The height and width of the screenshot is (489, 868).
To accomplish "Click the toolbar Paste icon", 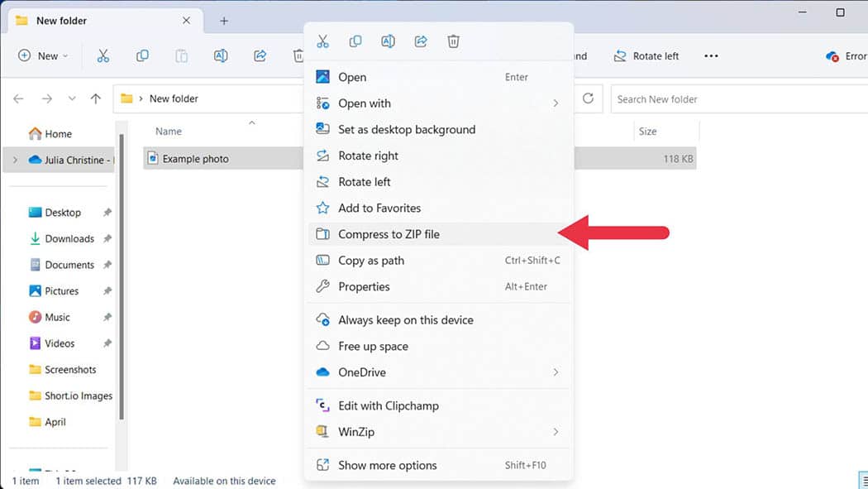I will tap(182, 55).
